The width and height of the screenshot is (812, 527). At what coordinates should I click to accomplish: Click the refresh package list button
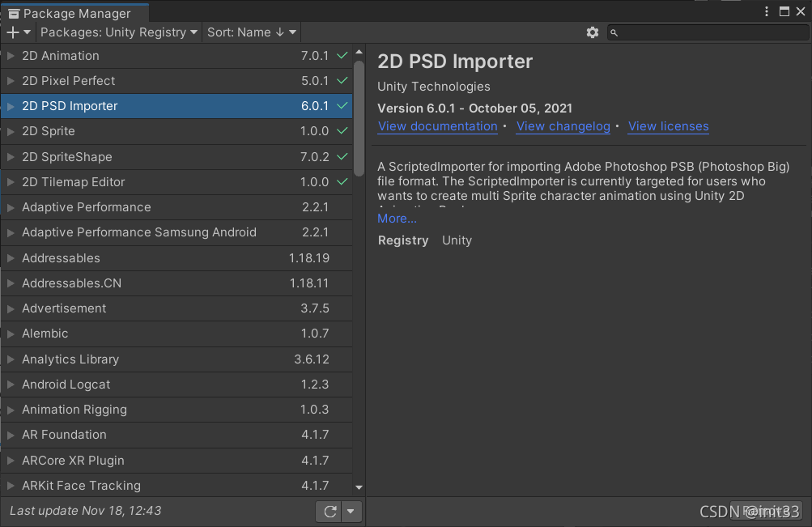(x=329, y=512)
